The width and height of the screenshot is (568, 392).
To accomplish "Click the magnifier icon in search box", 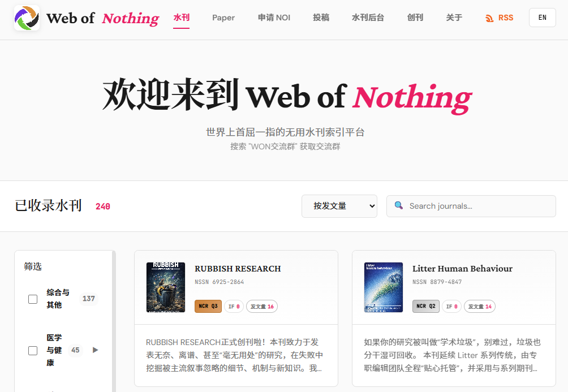I will tap(398, 205).
